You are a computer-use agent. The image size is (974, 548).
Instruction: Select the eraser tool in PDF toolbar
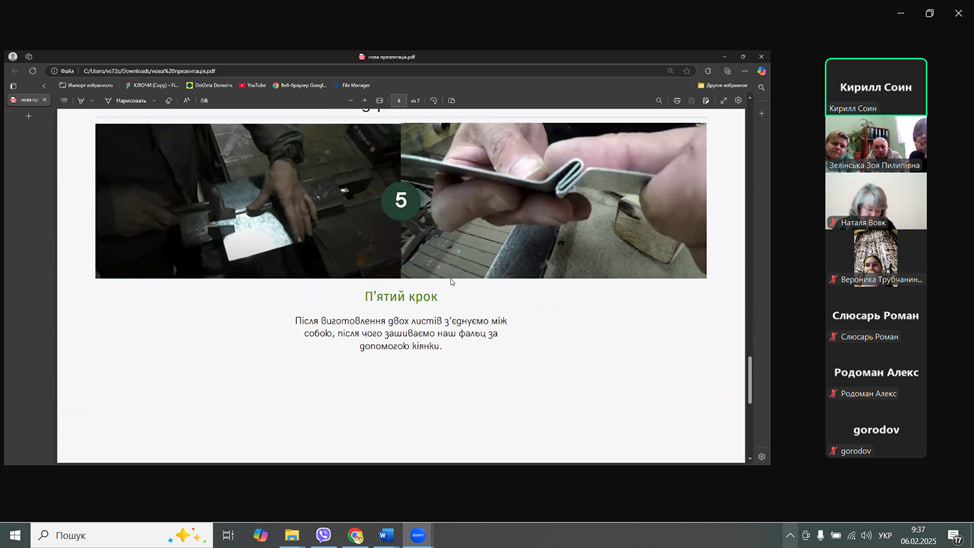pos(168,100)
